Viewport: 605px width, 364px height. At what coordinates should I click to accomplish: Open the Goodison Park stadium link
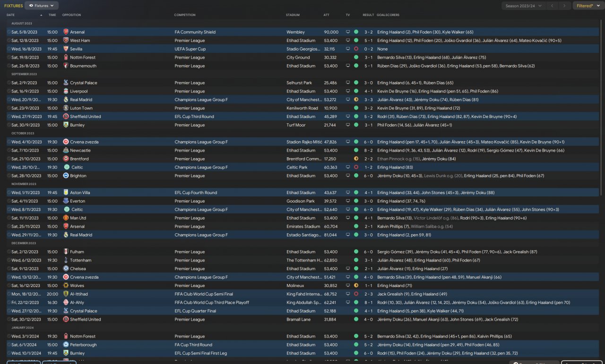coord(300,202)
